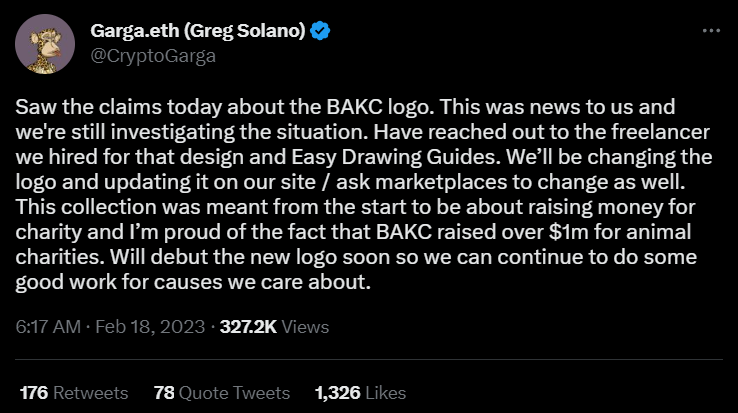This screenshot has height=413, width=738.
Task: Show the 176 Retweets list
Action: (x=74, y=393)
